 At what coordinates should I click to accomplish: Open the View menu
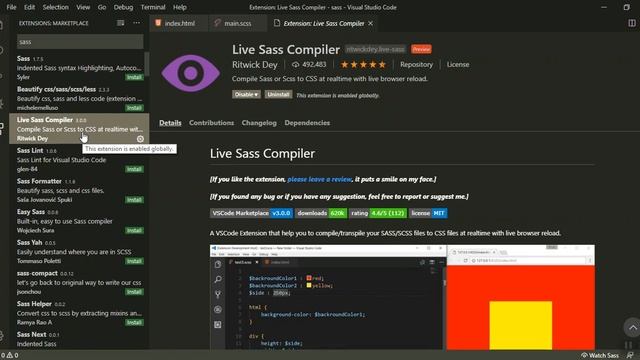[x=83, y=7]
